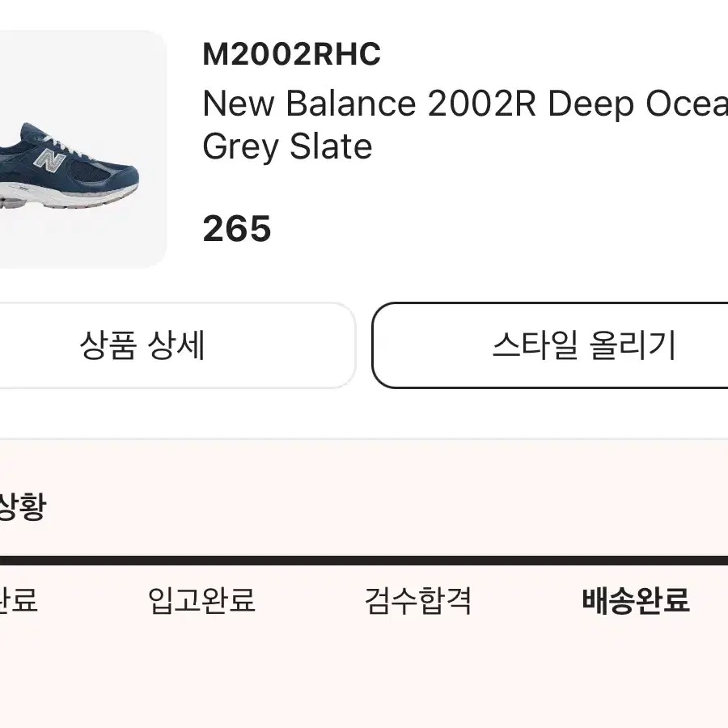Click the grey divider above the status panel
The image size is (728, 728).
pos(364,438)
